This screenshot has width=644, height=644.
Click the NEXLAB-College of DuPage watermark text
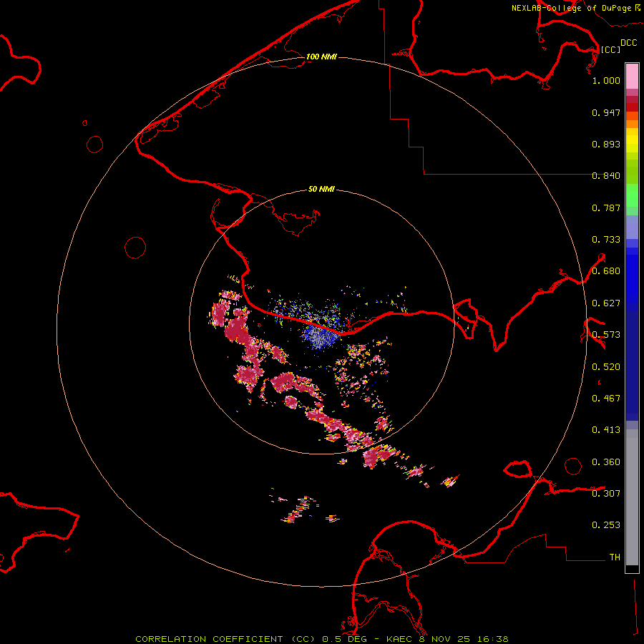571,8
